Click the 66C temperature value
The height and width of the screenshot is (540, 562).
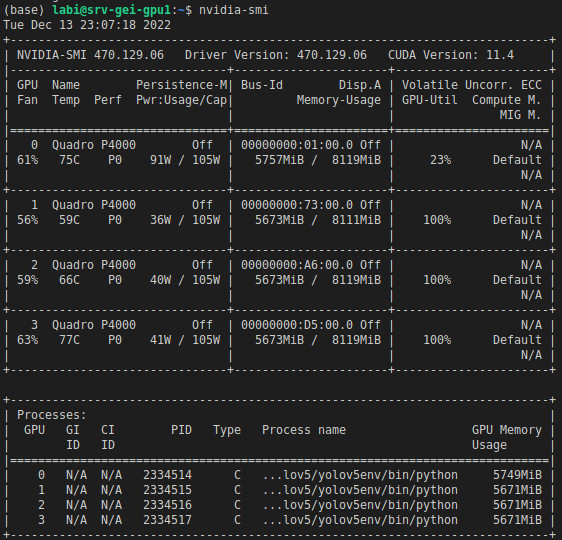[70, 280]
